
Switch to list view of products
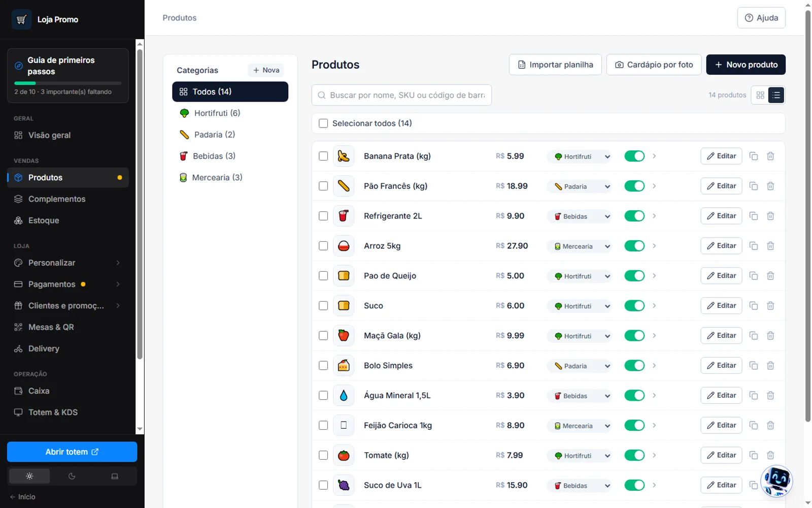coord(776,95)
